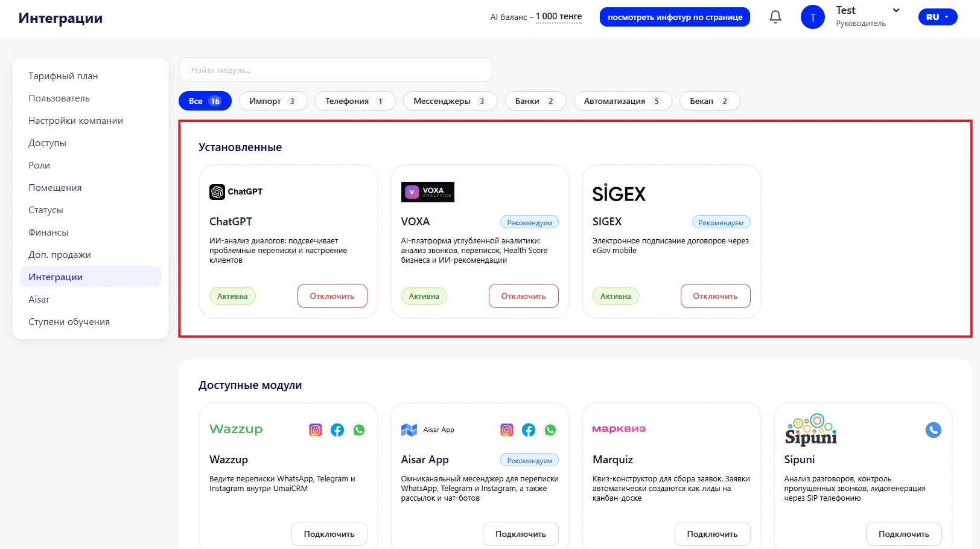Click the Руководитель role label
The width and height of the screenshot is (980, 549).
pyautogui.click(x=861, y=24)
